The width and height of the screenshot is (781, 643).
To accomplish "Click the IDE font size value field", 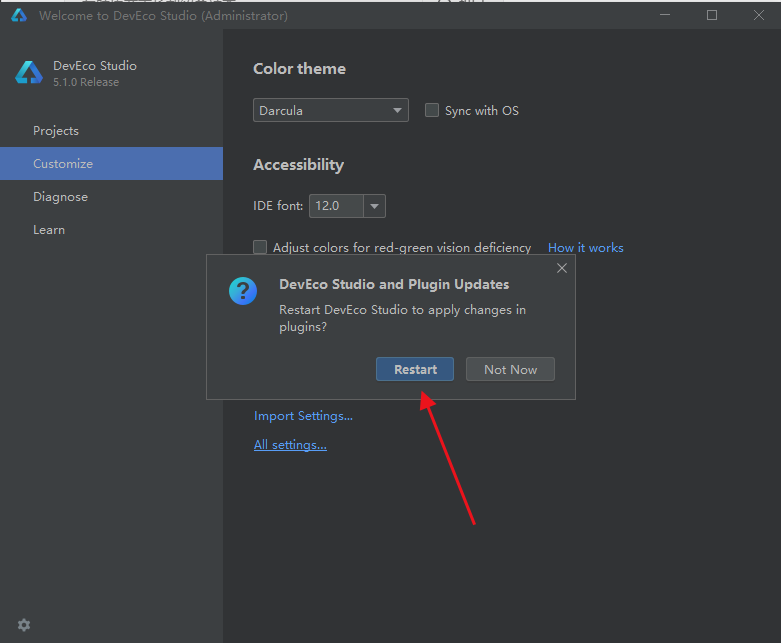I will tap(335, 206).
